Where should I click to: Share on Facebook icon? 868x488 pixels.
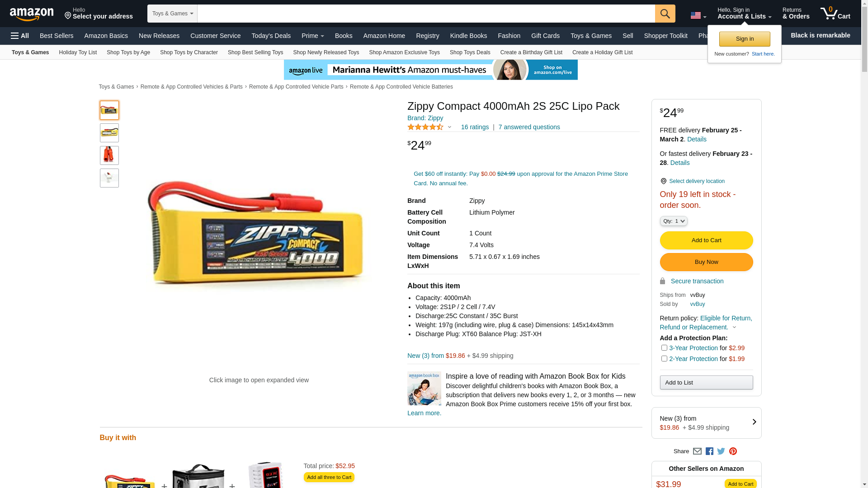[709, 451]
